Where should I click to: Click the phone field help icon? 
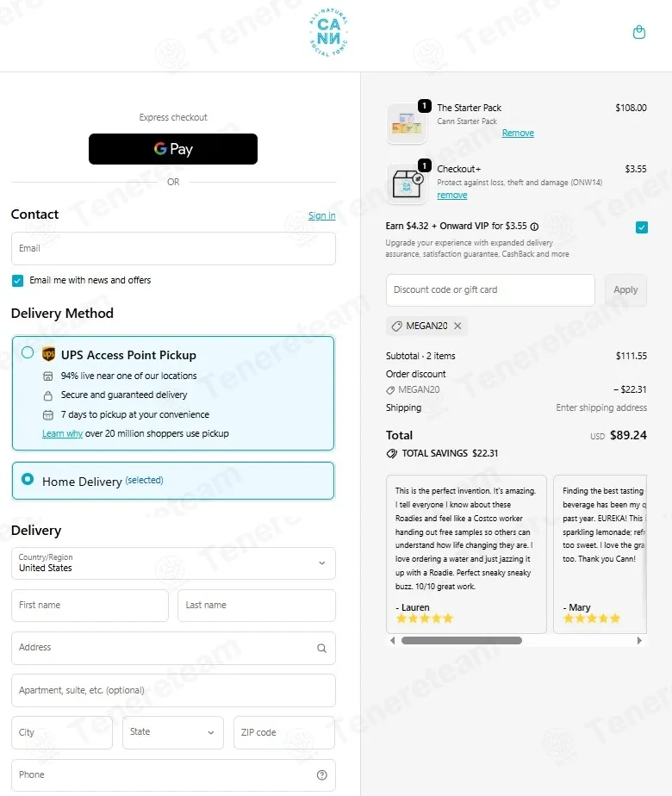[322, 775]
